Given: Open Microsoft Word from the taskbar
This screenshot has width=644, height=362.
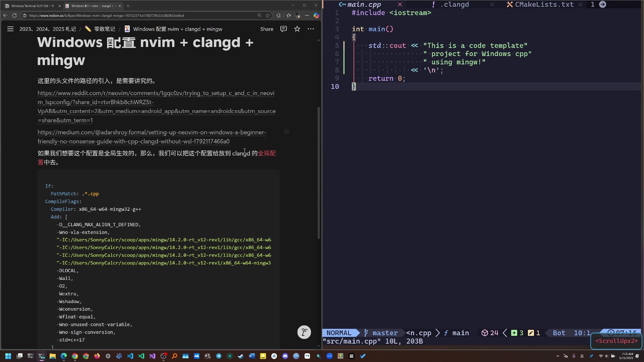Looking at the screenshot, I should tap(252, 356).
